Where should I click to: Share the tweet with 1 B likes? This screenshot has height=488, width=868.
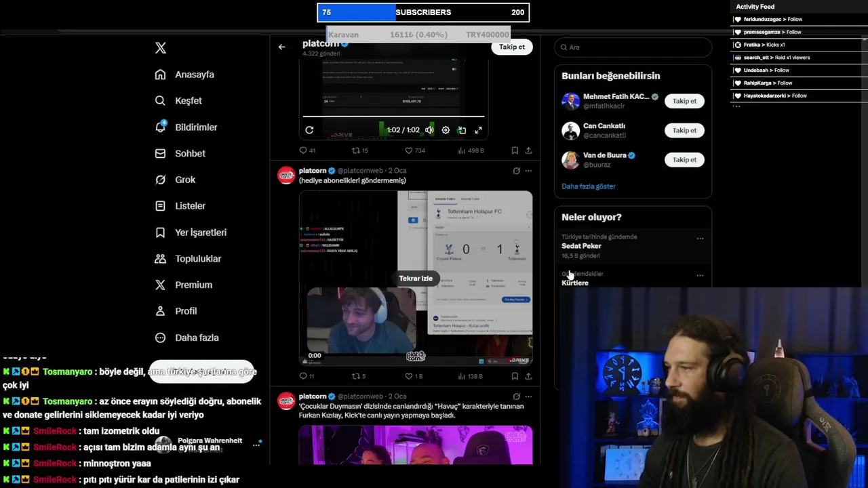click(528, 376)
